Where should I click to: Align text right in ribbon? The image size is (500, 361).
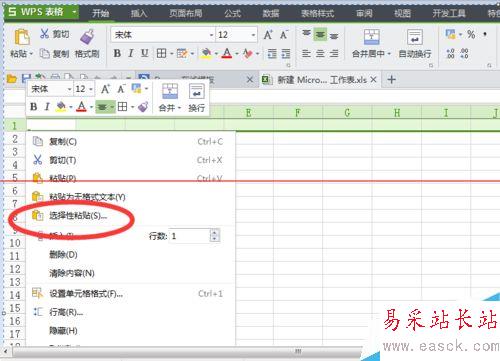[x=334, y=53]
